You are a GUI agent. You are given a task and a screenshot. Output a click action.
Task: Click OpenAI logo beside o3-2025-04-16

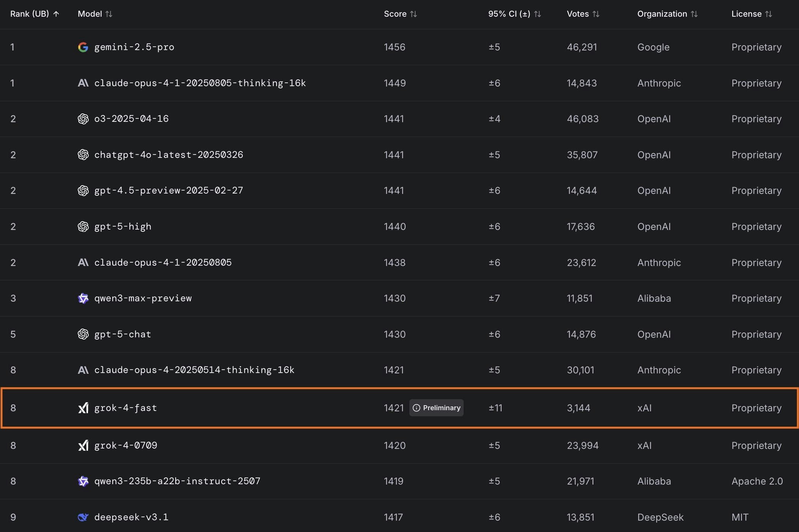[83, 119]
